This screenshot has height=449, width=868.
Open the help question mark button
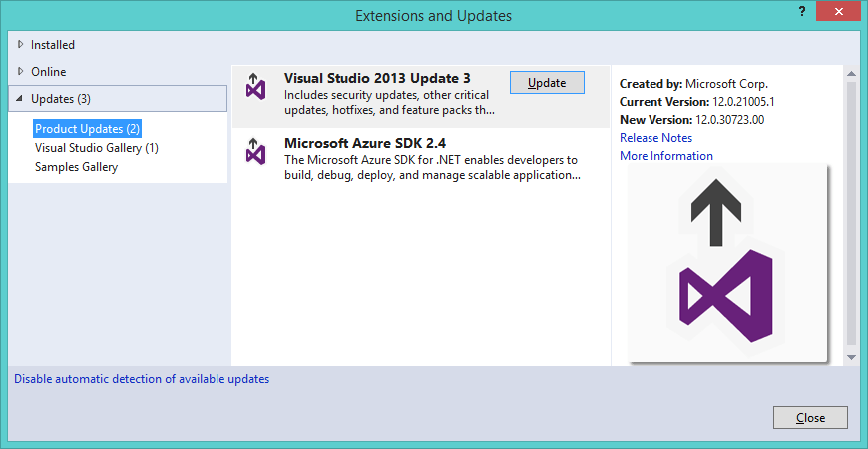802,12
